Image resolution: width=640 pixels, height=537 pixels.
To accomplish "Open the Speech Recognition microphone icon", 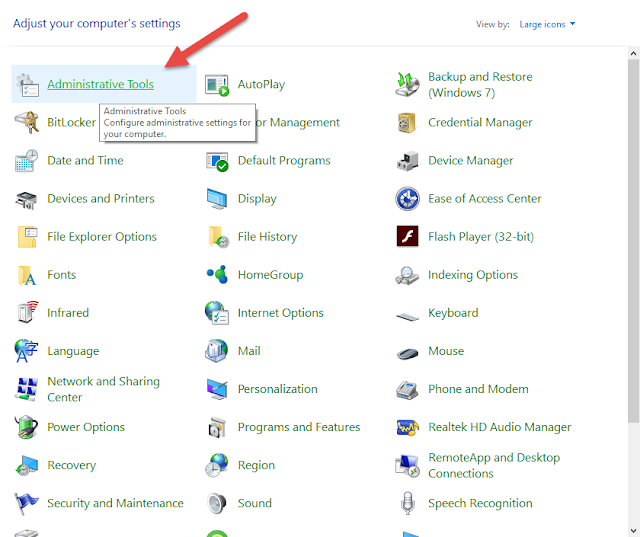I will (407, 503).
